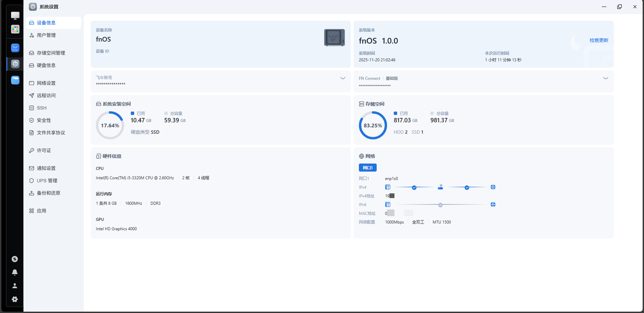
Task: Select 安全性 in the sidebar
Action: tap(54, 120)
